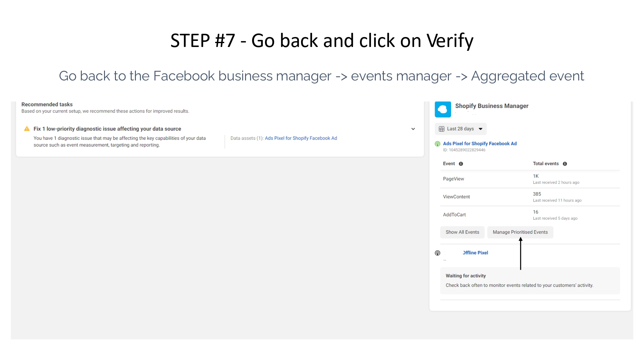Click Fix 1 low-priority diagnostic issue title
Screen dimensions: 644x362
point(107,129)
